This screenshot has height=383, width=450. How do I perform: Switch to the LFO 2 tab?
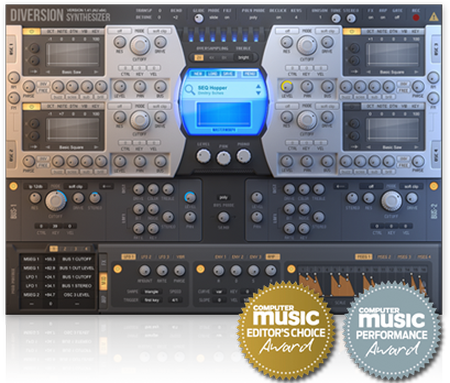tap(146, 257)
